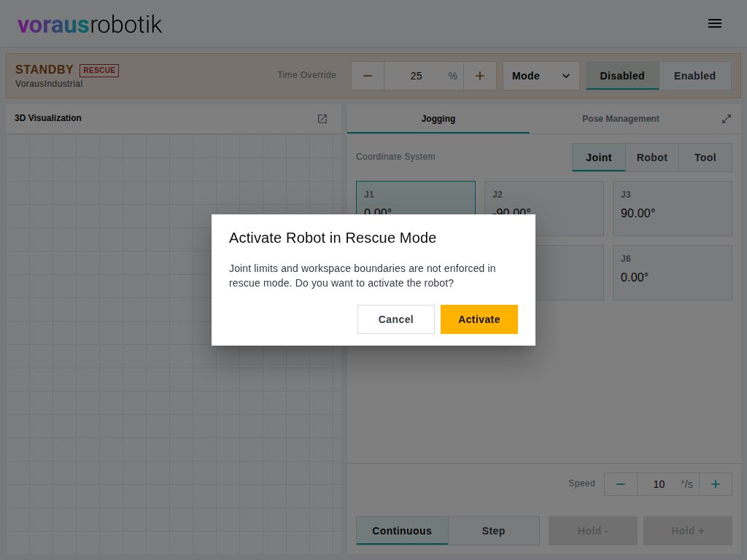Select the J6 joint card
Image resolution: width=747 pixels, height=560 pixels.
click(x=672, y=273)
